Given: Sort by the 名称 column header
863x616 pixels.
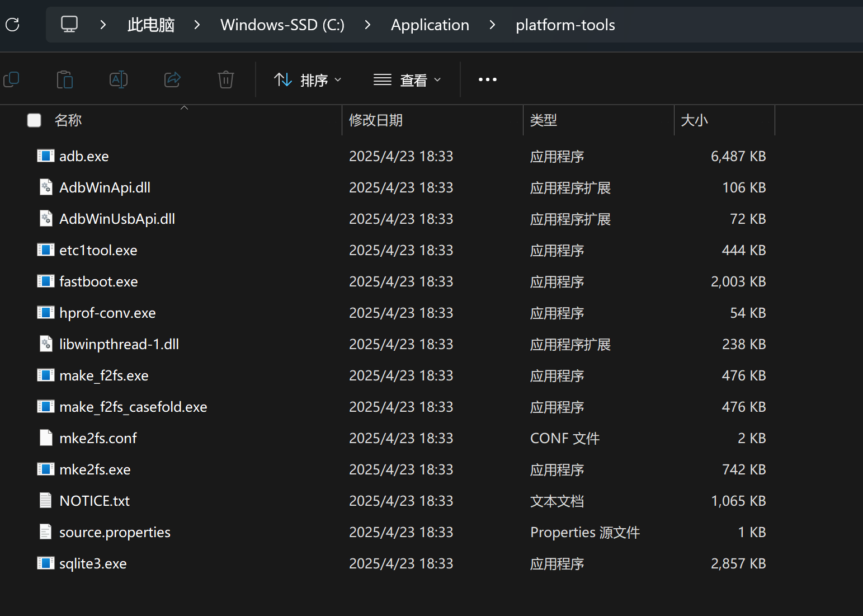Looking at the screenshot, I should click(x=68, y=120).
